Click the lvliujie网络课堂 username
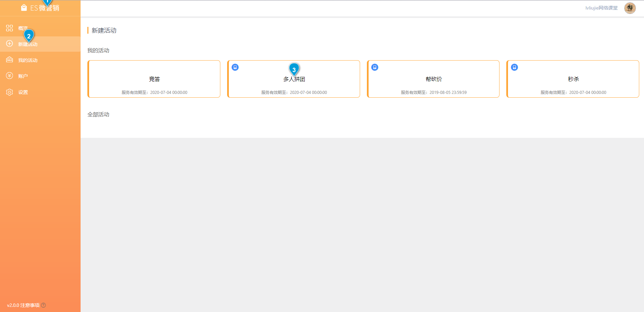Viewport: 644px width, 312px height. point(601,8)
